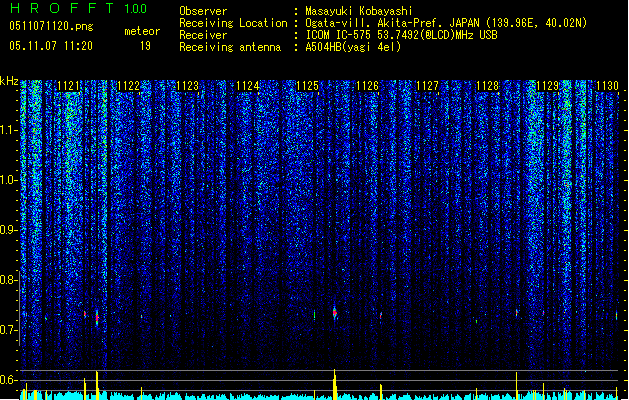Click the 0.7 kHz axis tick label
This screenshot has width=629, height=400.
click(x=8, y=330)
